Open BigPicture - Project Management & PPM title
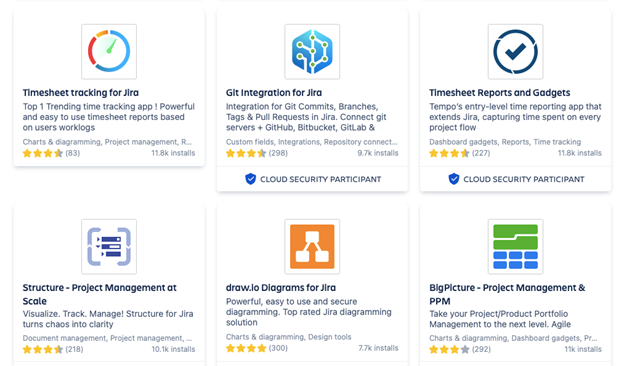 pos(507,294)
